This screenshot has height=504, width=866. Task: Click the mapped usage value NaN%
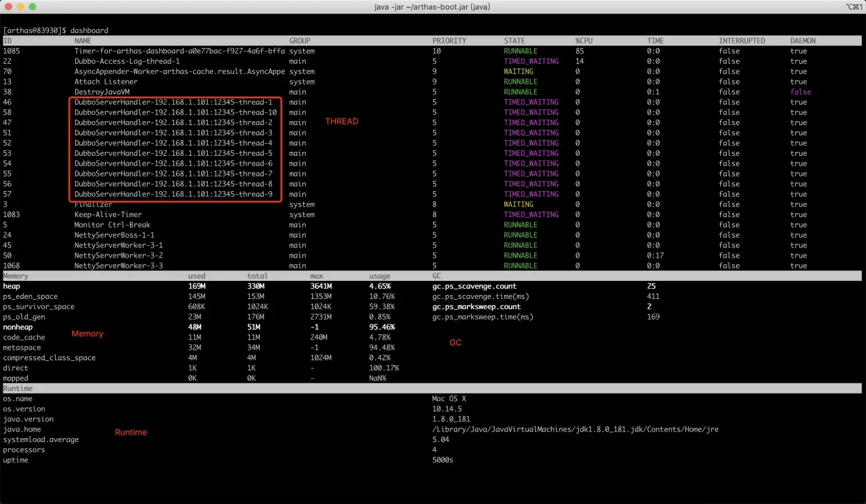click(x=378, y=378)
